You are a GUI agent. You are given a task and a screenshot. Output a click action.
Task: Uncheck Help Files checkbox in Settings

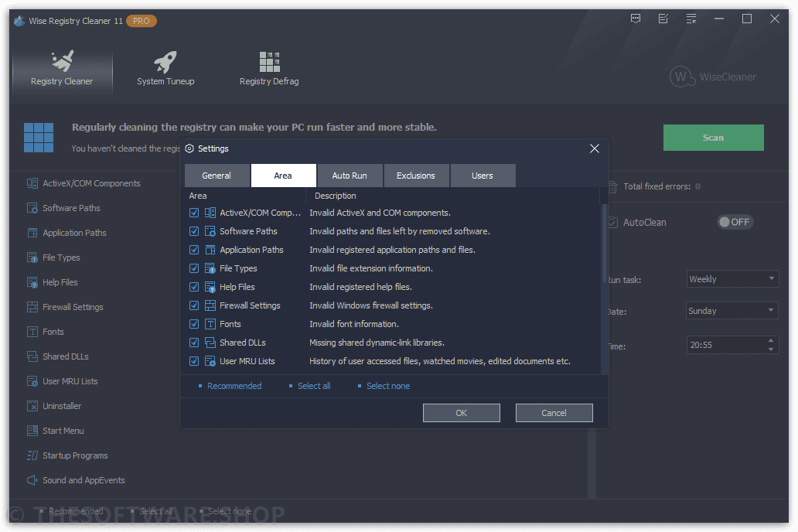(x=194, y=287)
